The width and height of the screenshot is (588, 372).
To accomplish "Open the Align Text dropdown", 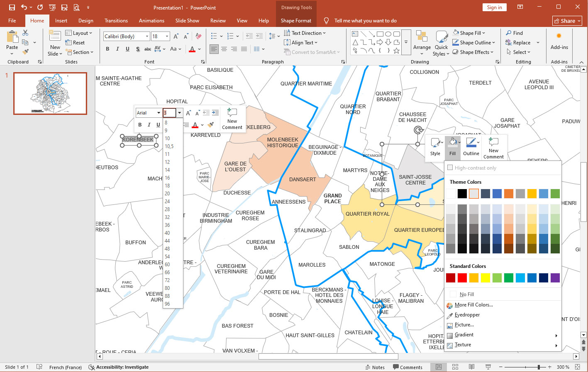I will coord(301,42).
